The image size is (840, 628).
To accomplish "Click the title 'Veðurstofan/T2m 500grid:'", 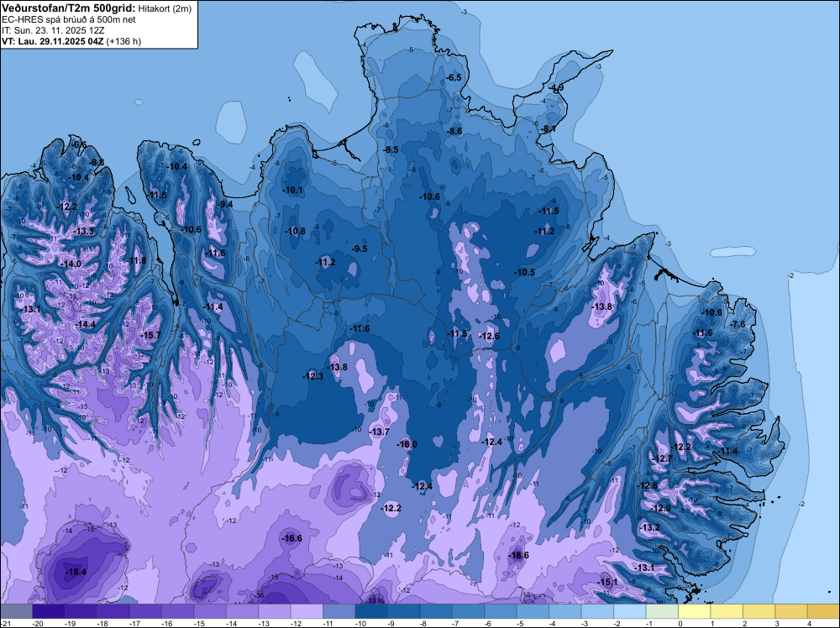I will point(69,8).
